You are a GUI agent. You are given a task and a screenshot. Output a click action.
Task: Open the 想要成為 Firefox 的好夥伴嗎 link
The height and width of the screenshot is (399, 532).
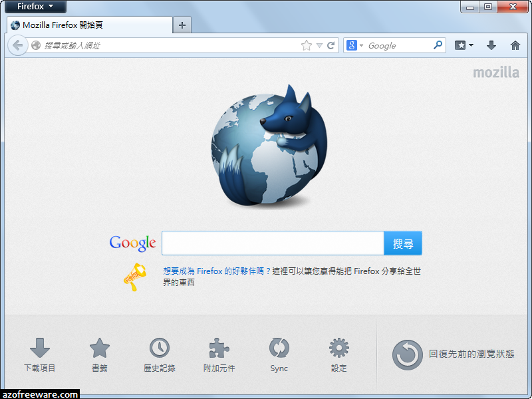click(x=217, y=271)
